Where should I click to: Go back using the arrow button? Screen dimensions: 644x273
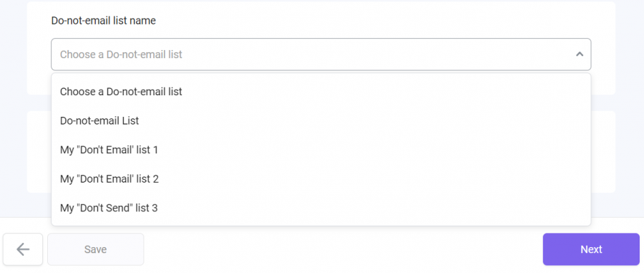click(23, 249)
